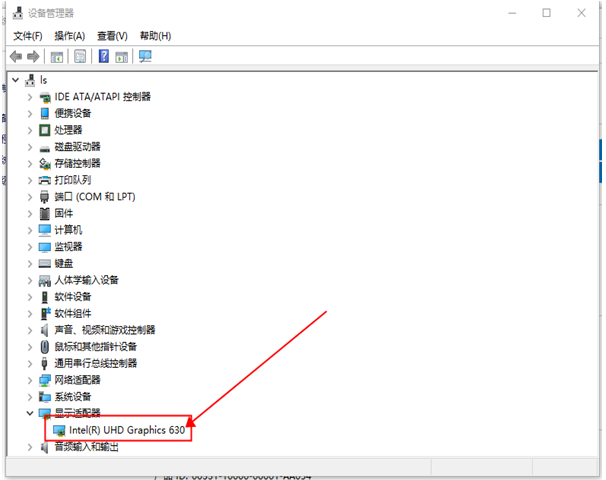Open the 操作(A) menu
The height and width of the screenshot is (480, 606).
point(70,36)
